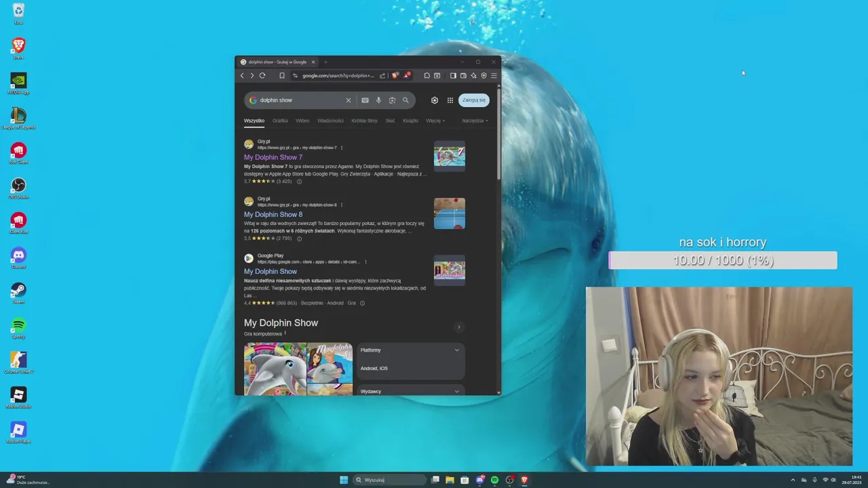This screenshot has height=488, width=868.
Task: Open review info icon for My Dolphin Show 7
Action: click(299, 182)
